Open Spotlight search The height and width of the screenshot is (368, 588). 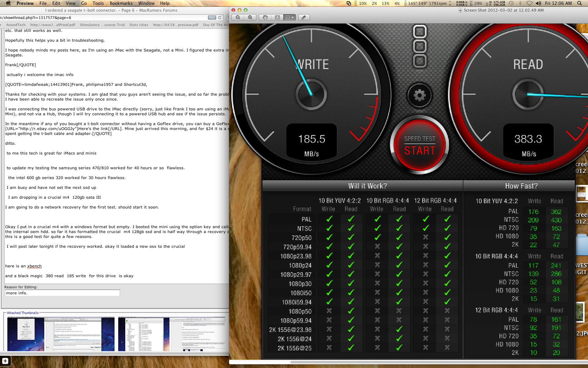(x=579, y=3)
